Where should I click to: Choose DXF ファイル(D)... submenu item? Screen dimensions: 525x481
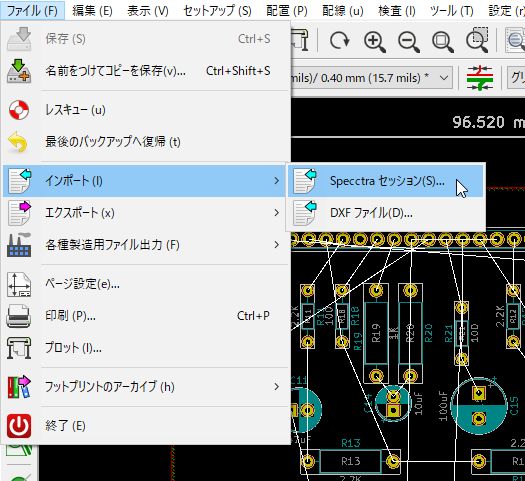pos(386,213)
